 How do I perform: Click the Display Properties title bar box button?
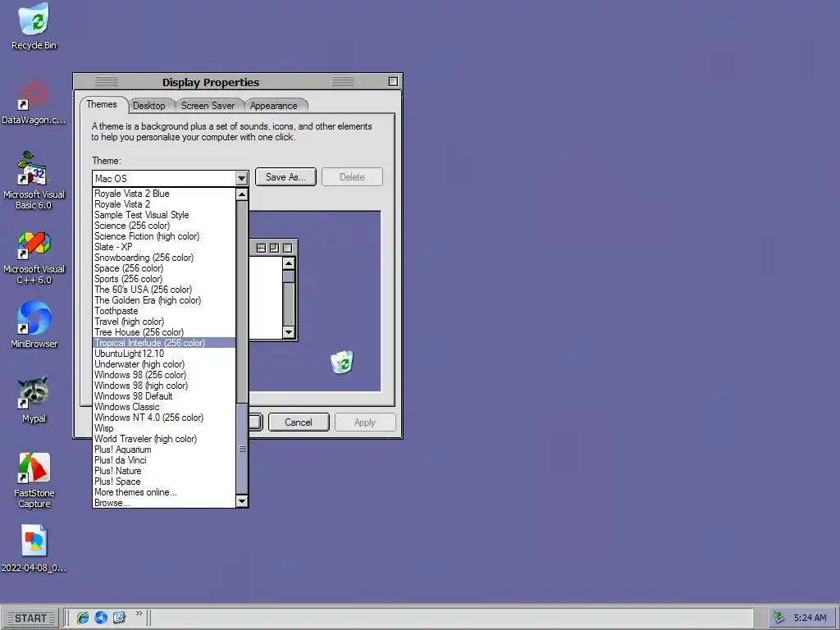393,81
